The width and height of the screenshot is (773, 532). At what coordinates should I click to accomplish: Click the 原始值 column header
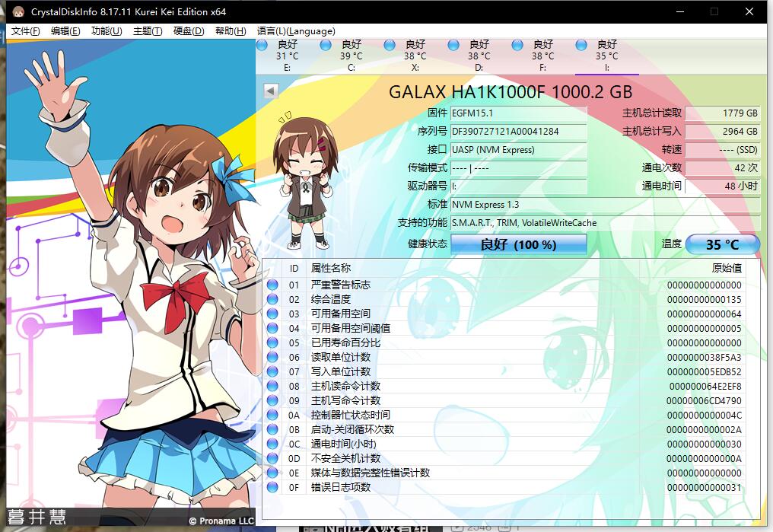point(726,268)
